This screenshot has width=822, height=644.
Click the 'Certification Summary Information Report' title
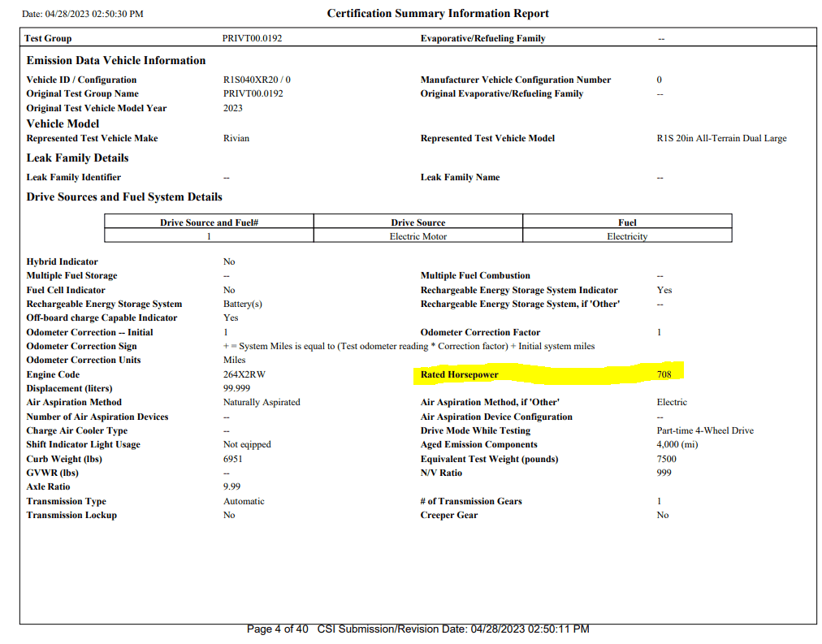[438, 14]
